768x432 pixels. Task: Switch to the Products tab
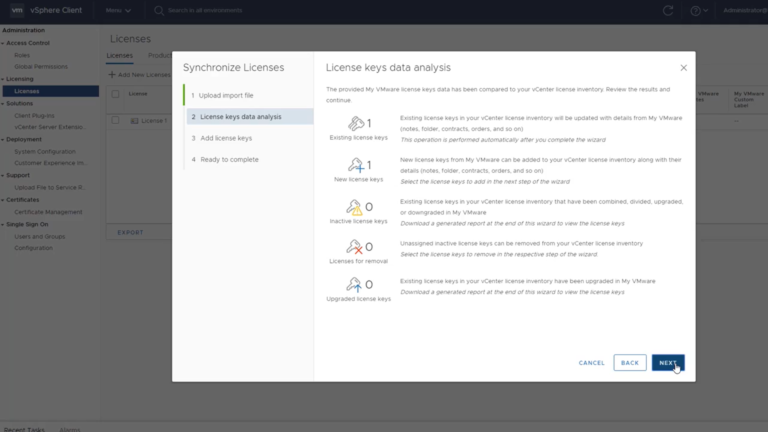(160, 56)
